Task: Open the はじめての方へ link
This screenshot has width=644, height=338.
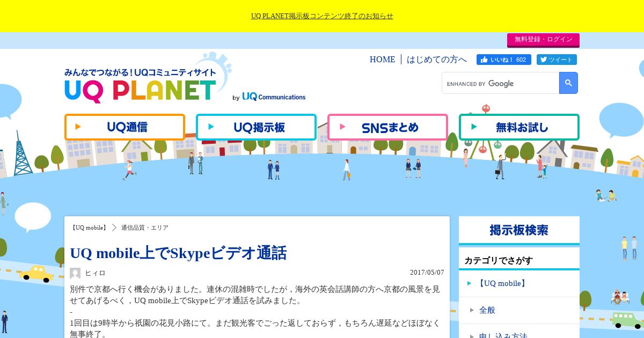Action: tap(437, 60)
